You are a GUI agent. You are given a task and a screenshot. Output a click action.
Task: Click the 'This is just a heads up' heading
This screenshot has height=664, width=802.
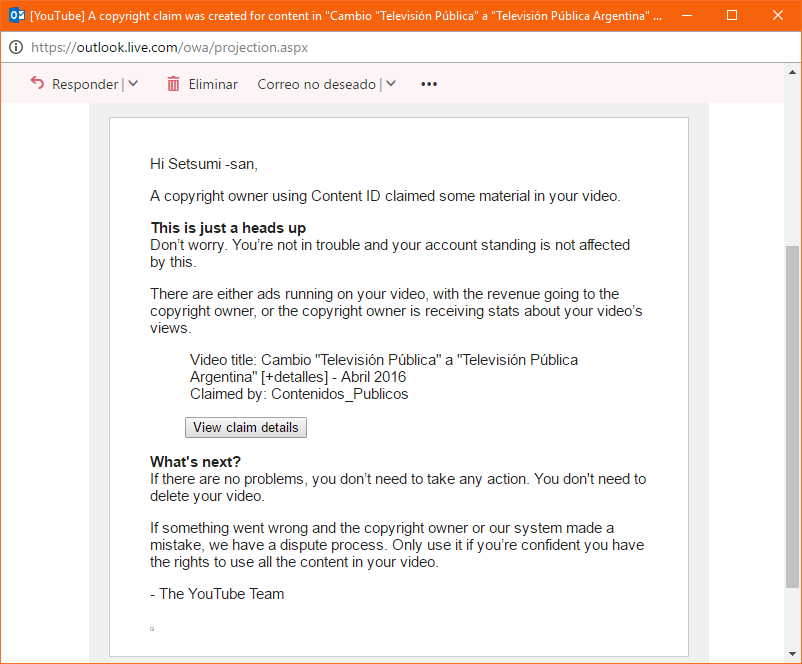point(228,228)
